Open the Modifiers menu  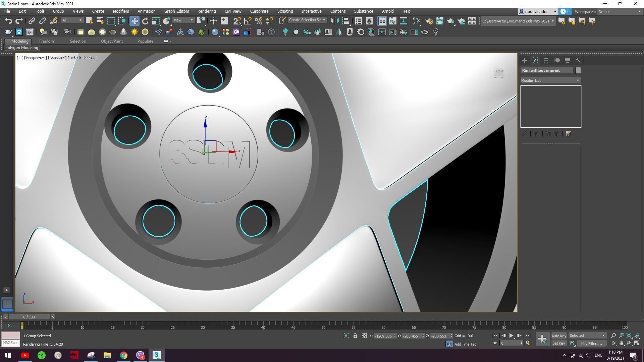121,11
